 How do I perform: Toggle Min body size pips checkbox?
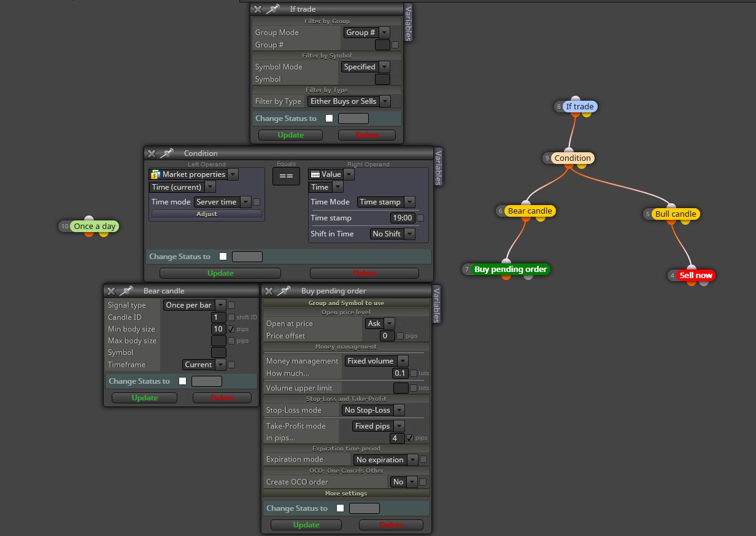[x=231, y=329]
